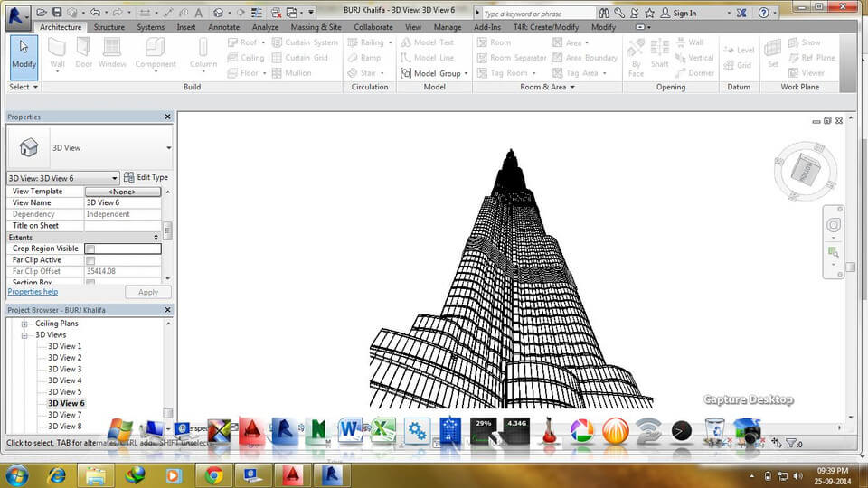Click the Windows Start button

coord(17,475)
